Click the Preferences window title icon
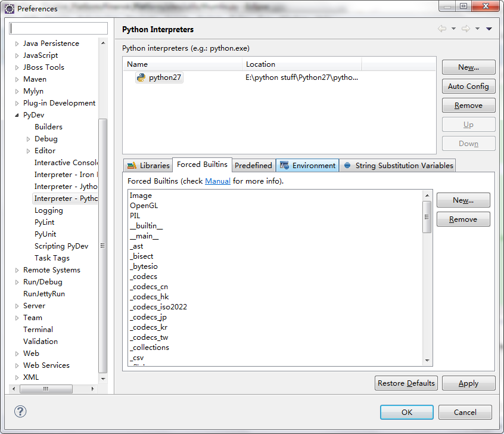 click(10, 9)
